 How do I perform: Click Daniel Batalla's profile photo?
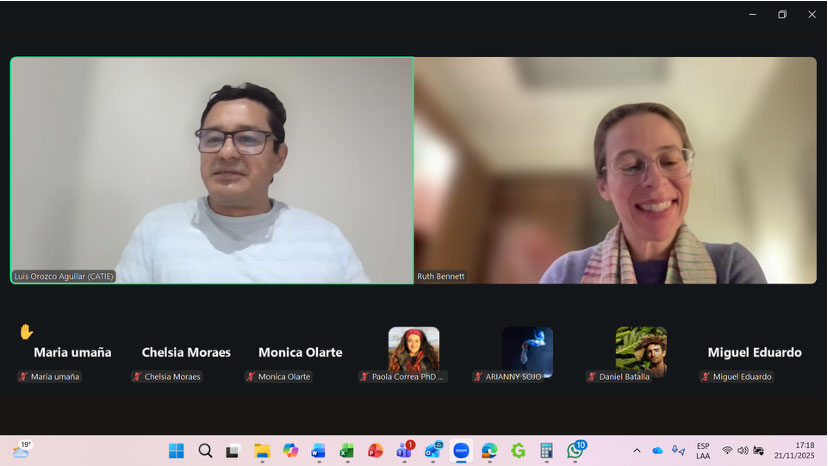[x=641, y=351]
